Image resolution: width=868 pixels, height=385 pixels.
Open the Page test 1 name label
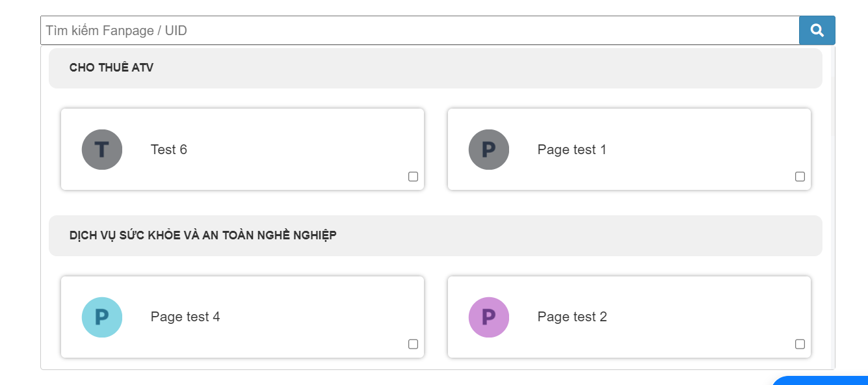point(572,150)
